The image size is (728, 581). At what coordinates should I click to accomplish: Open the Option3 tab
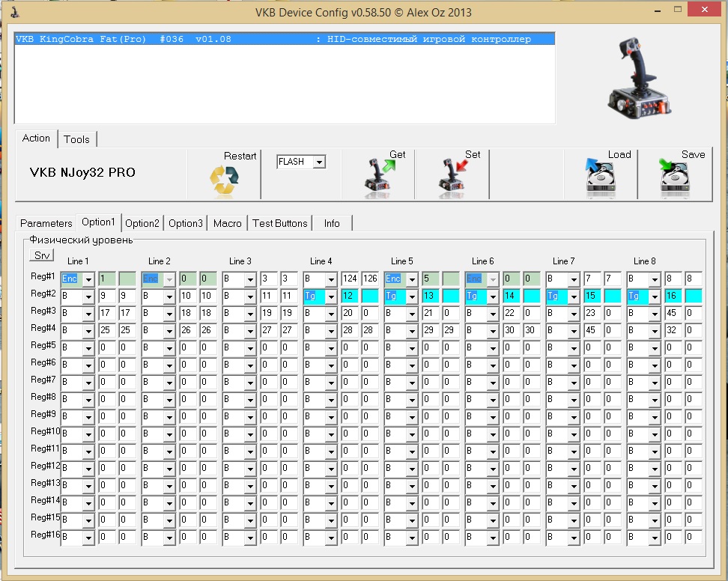[186, 223]
